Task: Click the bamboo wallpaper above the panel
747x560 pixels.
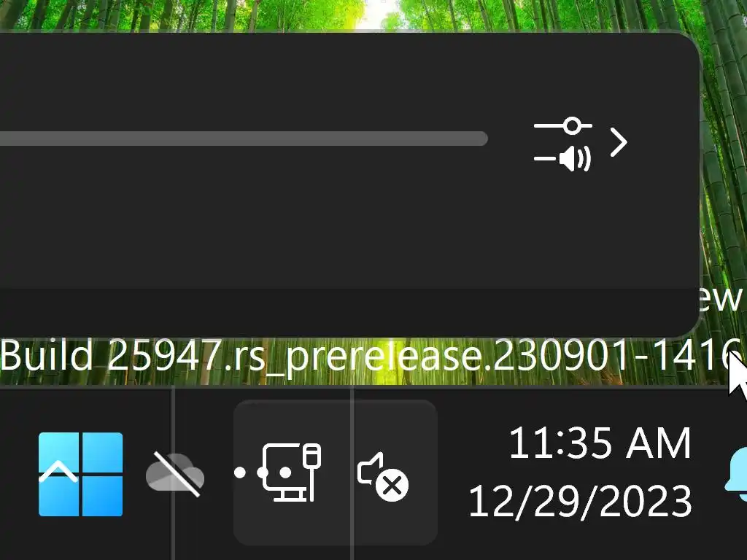Action: [x=371, y=15]
